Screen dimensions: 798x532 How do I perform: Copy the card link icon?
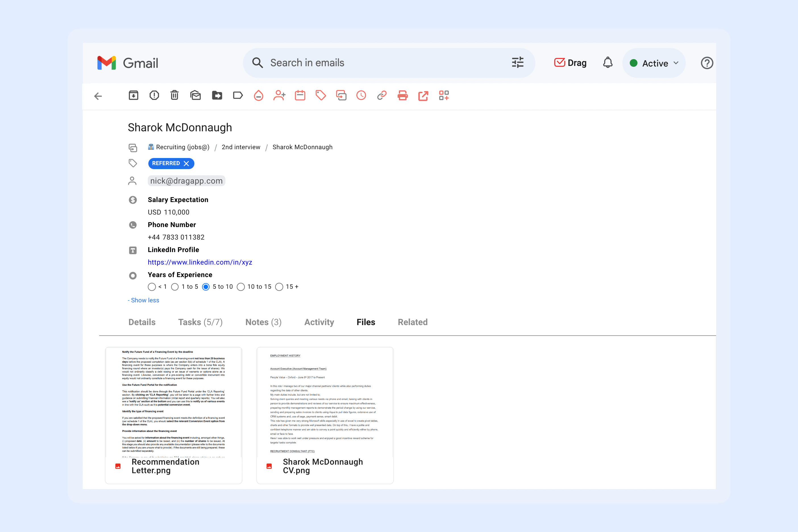point(382,95)
